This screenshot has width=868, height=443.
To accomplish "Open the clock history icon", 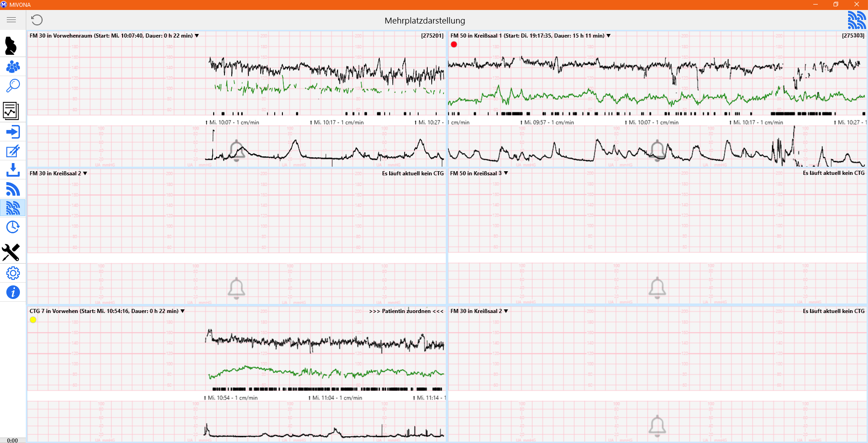I will (13, 227).
